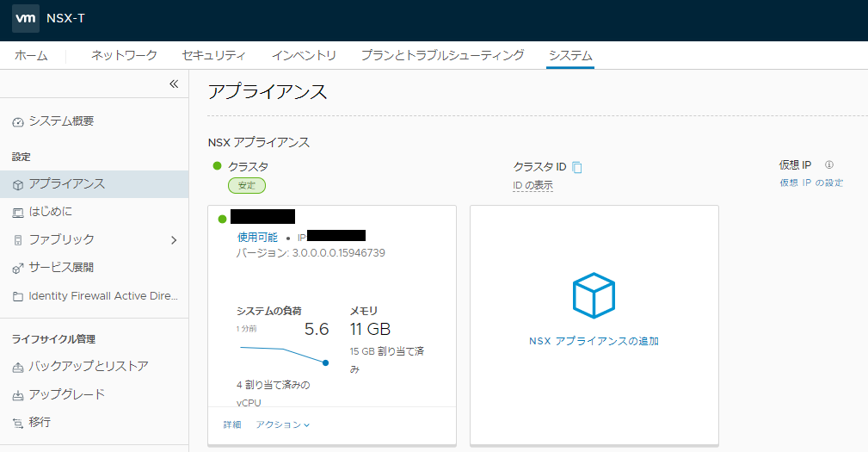Collapse the sidebar with double chevron icon
This screenshot has height=452, width=868.
tap(174, 84)
